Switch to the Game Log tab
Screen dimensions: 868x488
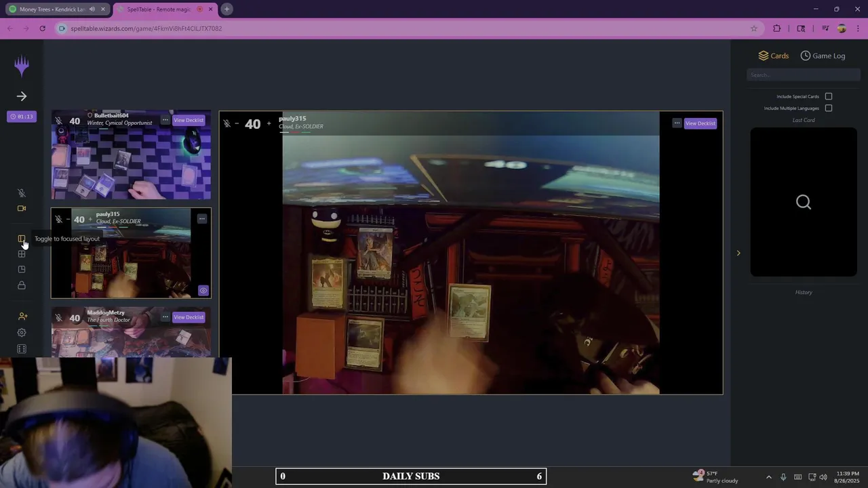click(x=823, y=56)
